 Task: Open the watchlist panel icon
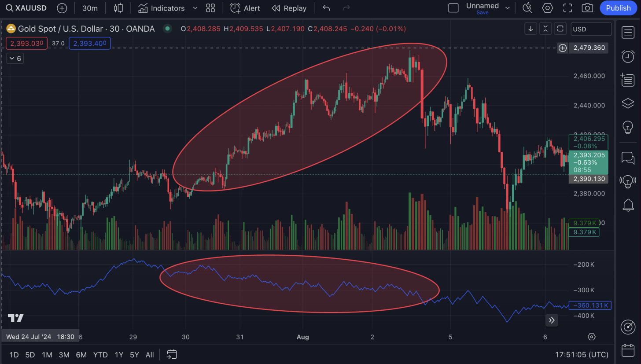coord(628,32)
